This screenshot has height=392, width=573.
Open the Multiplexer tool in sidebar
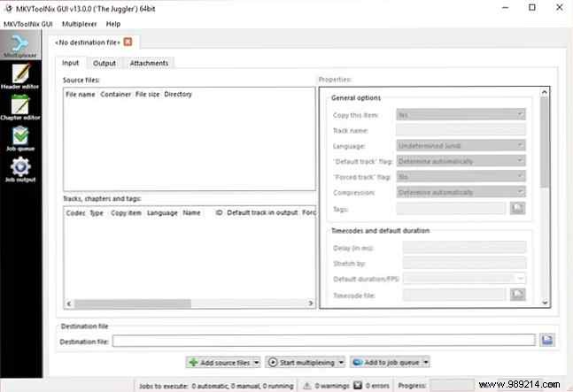[x=20, y=45]
